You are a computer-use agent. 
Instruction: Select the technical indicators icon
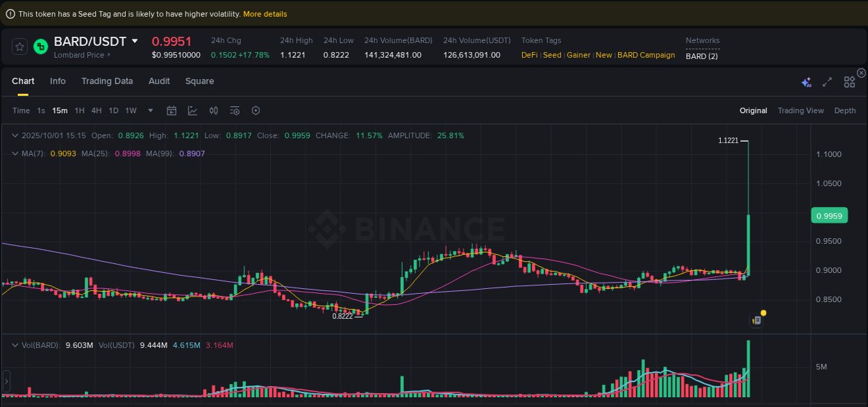point(192,110)
